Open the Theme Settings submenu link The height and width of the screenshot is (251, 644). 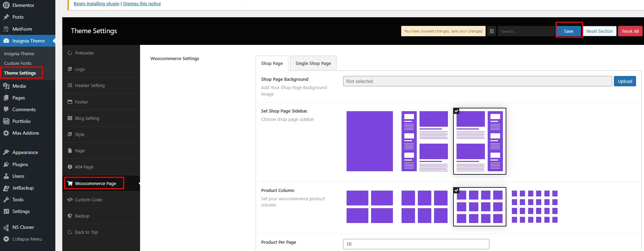[20, 73]
